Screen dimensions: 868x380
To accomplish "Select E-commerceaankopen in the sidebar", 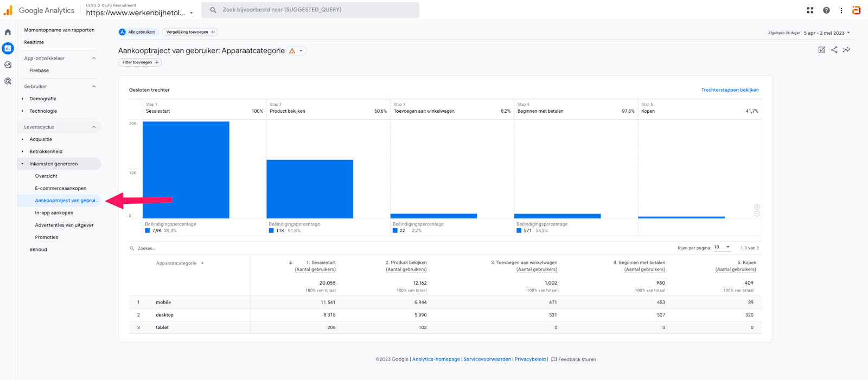I will click(x=61, y=189).
